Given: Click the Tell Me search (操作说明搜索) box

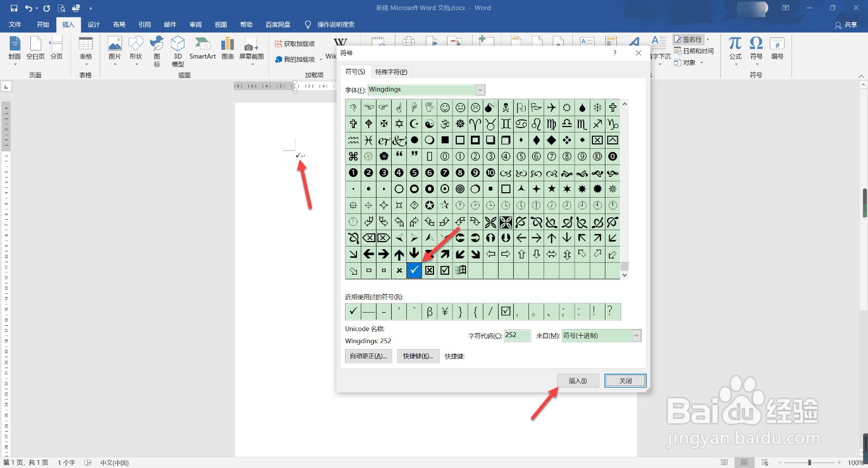Looking at the screenshot, I should point(330,24).
